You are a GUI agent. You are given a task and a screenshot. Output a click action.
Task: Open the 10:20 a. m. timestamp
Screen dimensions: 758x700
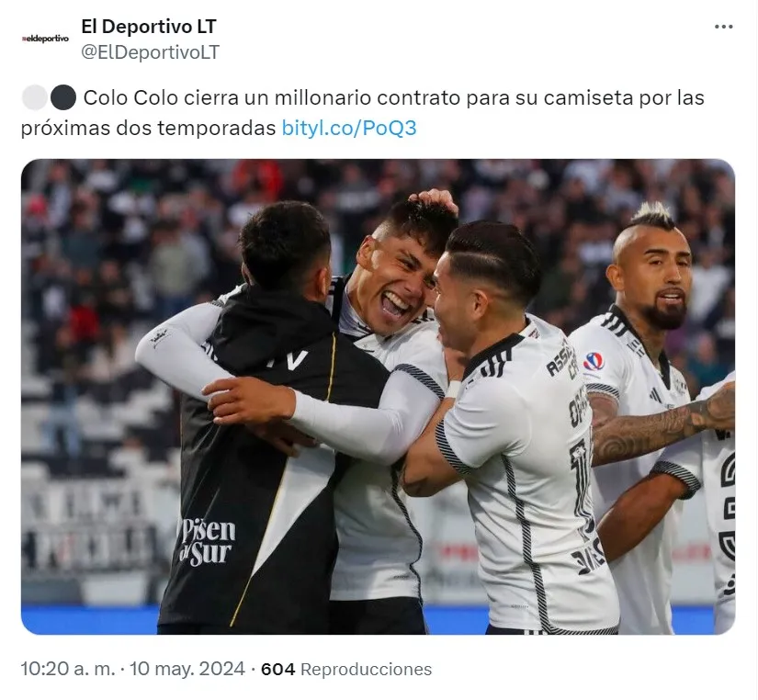(x=68, y=669)
